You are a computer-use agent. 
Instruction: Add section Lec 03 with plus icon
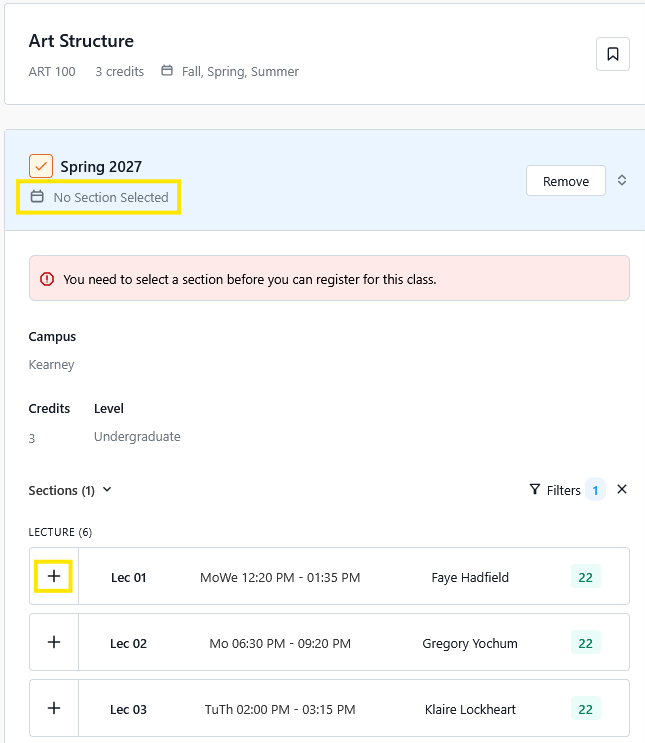coord(54,708)
